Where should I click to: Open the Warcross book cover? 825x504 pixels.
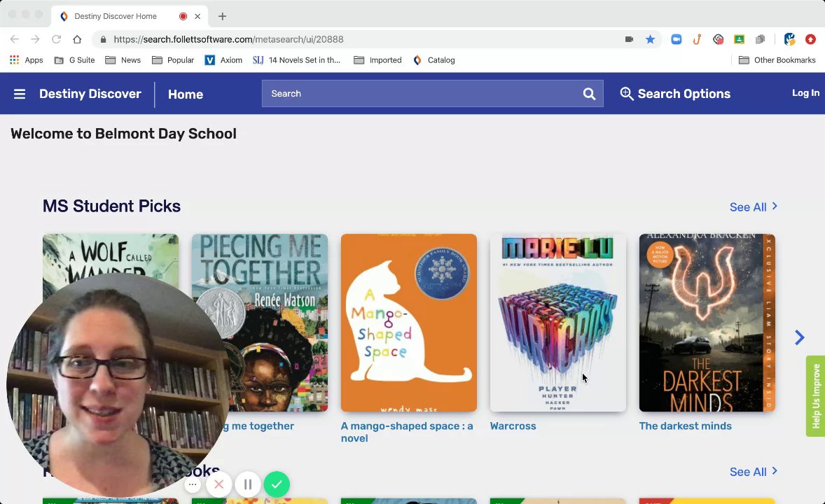pos(557,323)
